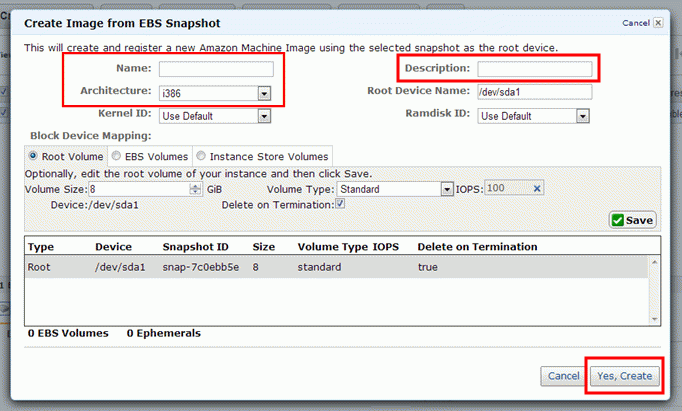Viewport: 682px width, 411px height.
Task: Click the 0 Ephemerals label
Action: 164,333
